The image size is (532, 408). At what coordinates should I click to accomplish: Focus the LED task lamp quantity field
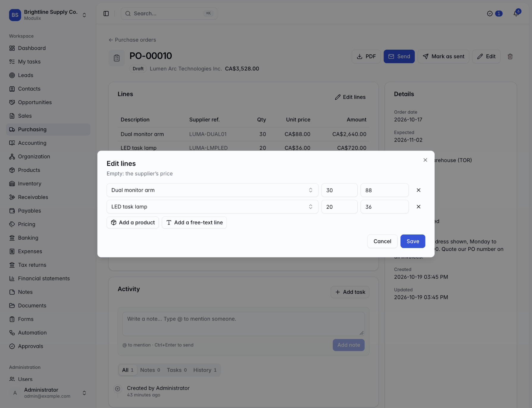click(x=339, y=207)
